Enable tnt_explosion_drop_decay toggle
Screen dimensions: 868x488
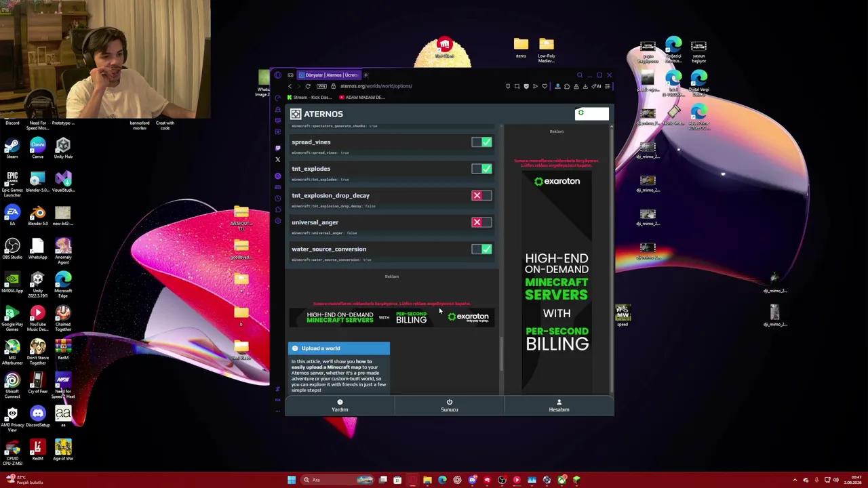pos(481,196)
